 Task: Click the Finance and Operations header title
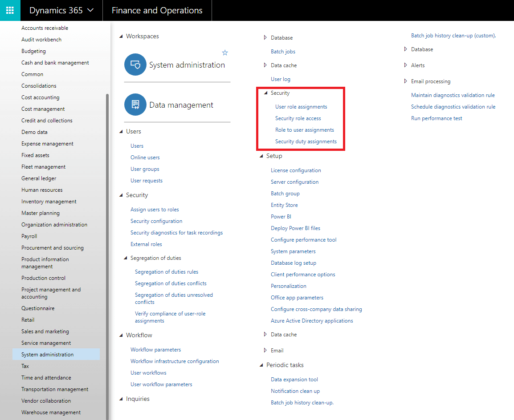[157, 10]
